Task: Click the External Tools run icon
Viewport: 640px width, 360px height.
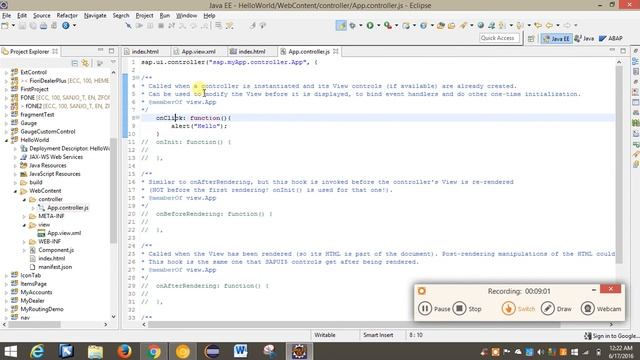Action: (388, 26)
